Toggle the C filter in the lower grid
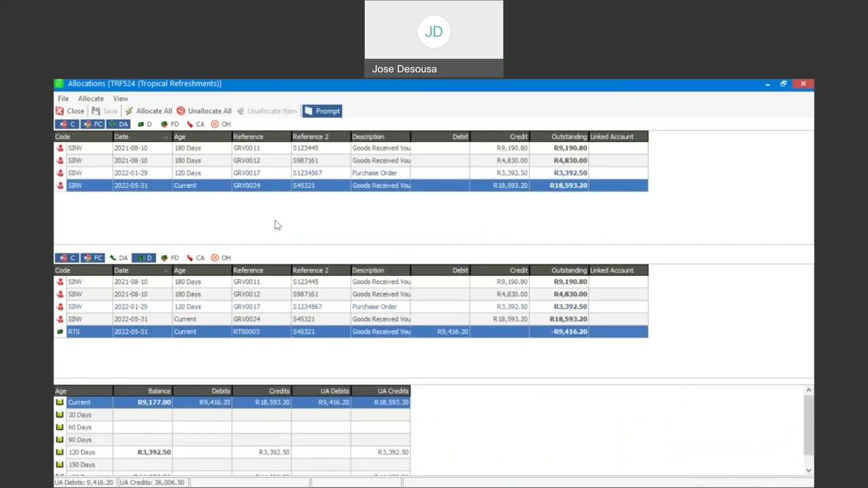The image size is (868, 488). pyautogui.click(x=66, y=258)
